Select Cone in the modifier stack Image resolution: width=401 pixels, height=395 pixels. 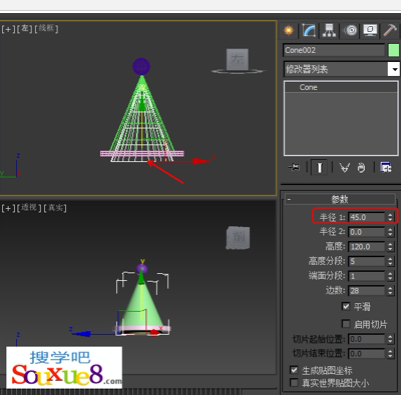(341, 87)
